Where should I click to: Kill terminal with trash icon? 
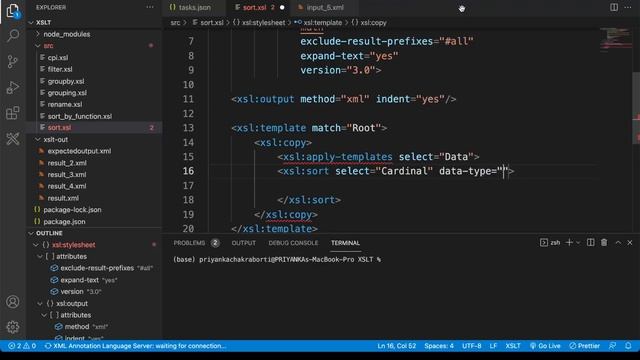pyautogui.click(x=604, y=242)
